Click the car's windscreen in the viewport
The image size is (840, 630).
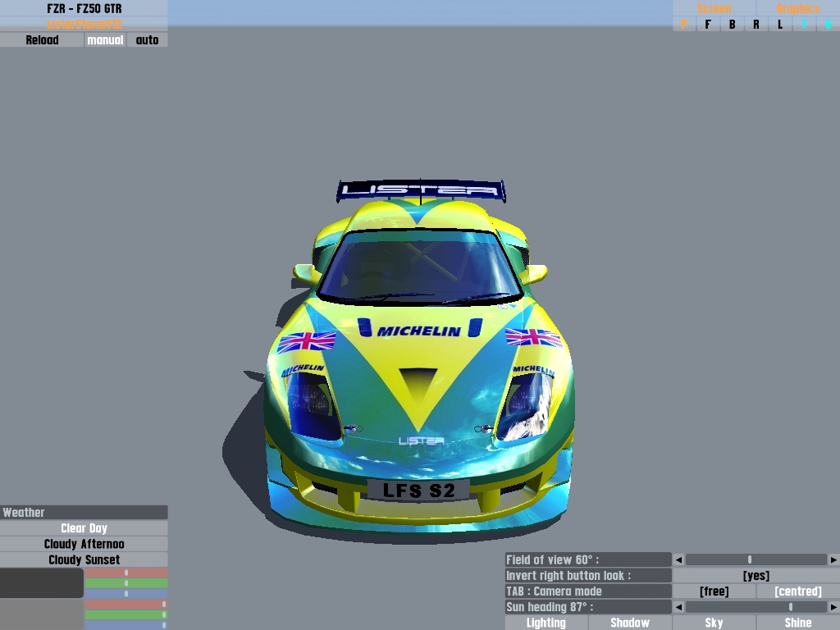click(x=419, y=268)
